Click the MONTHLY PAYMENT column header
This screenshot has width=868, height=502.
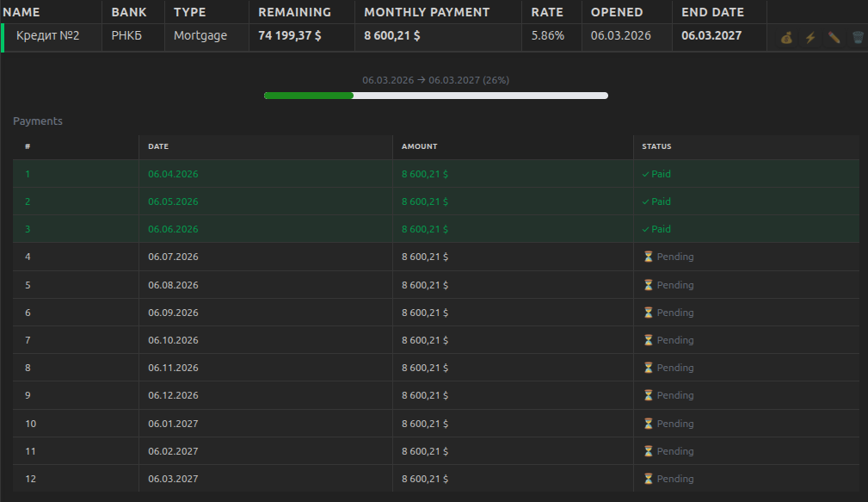[x=427, y=12]
